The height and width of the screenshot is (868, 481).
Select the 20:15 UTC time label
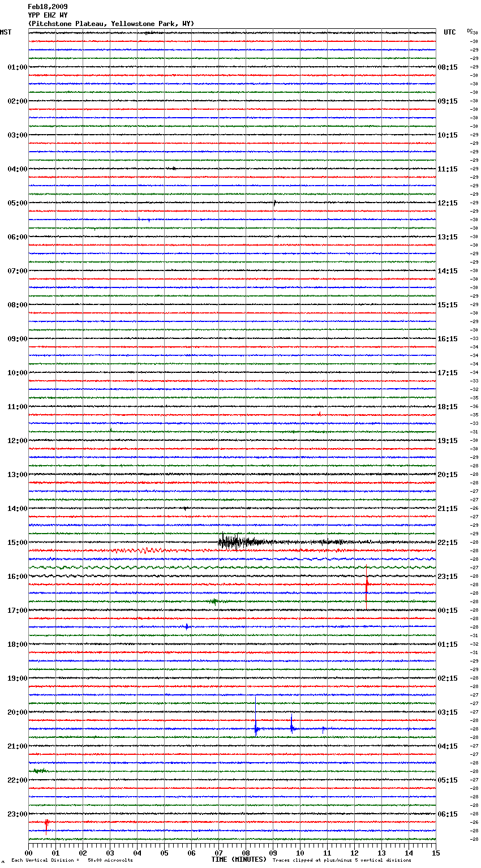[x=448, y=475]
